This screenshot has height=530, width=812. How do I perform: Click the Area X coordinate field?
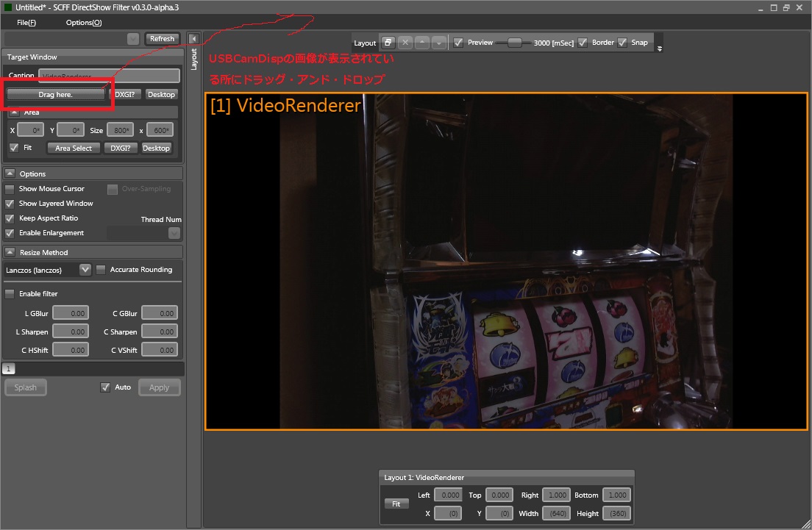pyautogui.click(x=31, y=130)
